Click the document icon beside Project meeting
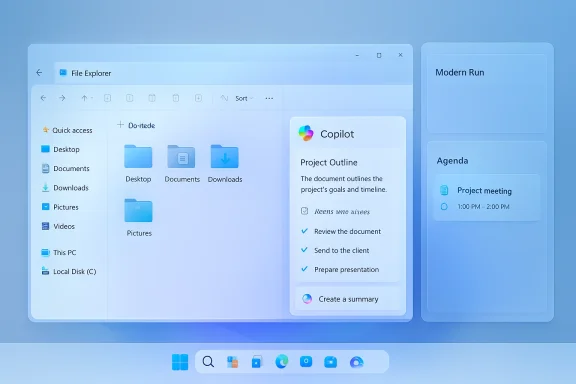Image resolution: width=576 pixels, height=384 pixels. pos(444,190)
